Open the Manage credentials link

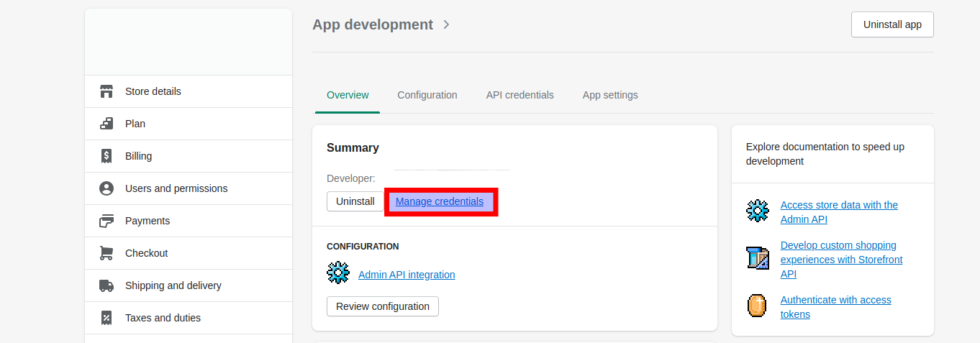[x=440, y=201]
